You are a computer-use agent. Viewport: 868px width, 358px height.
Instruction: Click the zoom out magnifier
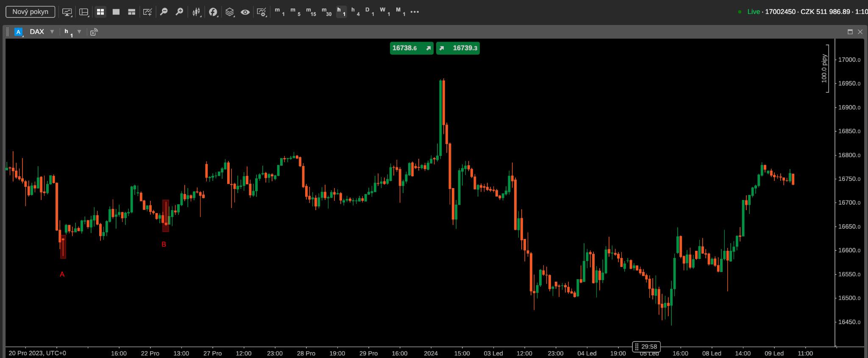pyautogui.click(x=164, y=12)
